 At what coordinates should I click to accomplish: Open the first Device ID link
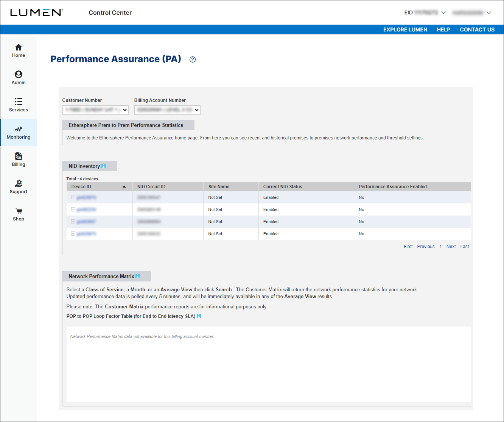point(86,197)
